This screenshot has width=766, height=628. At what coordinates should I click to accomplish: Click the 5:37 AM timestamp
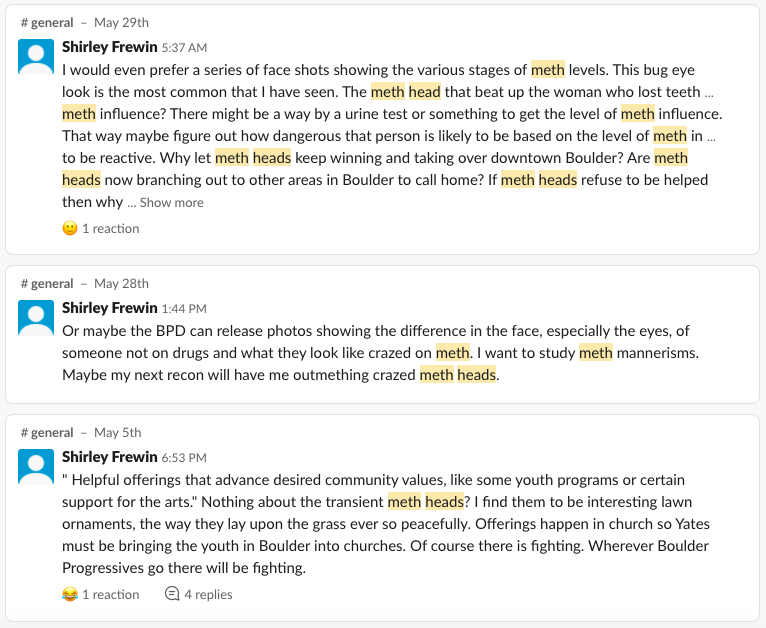(x=183, y=47)
